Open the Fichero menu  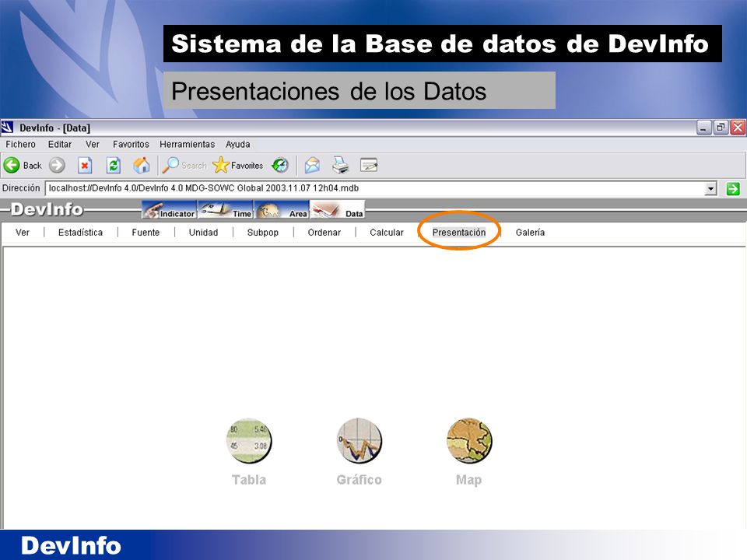20,145
